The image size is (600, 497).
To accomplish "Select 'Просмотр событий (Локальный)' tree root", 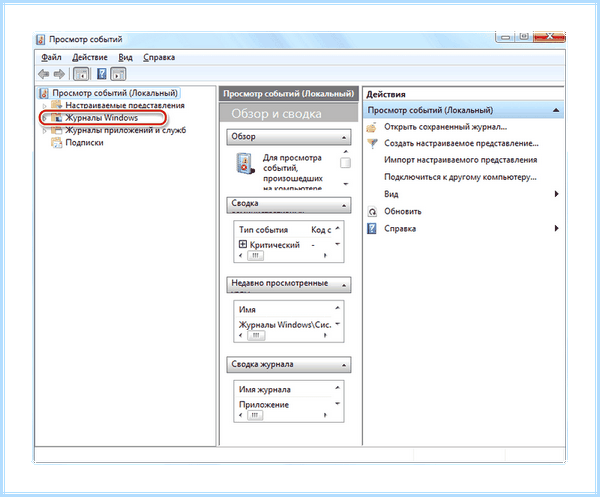I will point(115,93).
